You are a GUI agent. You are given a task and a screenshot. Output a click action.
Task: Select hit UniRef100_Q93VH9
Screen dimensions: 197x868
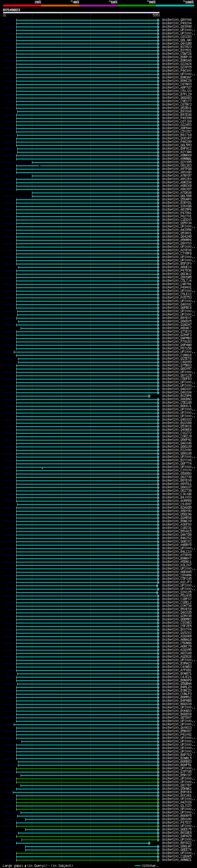coord(176,26)
